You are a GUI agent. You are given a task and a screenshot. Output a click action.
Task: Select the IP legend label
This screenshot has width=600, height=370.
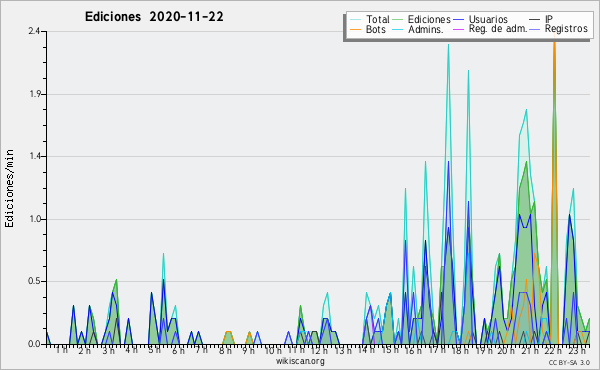pos(549,19)
